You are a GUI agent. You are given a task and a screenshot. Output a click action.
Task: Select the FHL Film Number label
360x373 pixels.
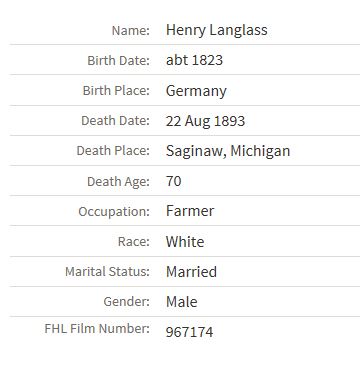coord(97,329)
